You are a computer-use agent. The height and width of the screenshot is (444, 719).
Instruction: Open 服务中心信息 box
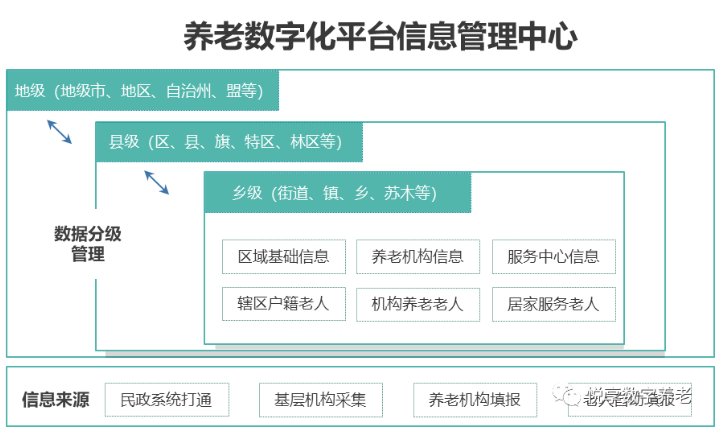click(x=553, y=257)
